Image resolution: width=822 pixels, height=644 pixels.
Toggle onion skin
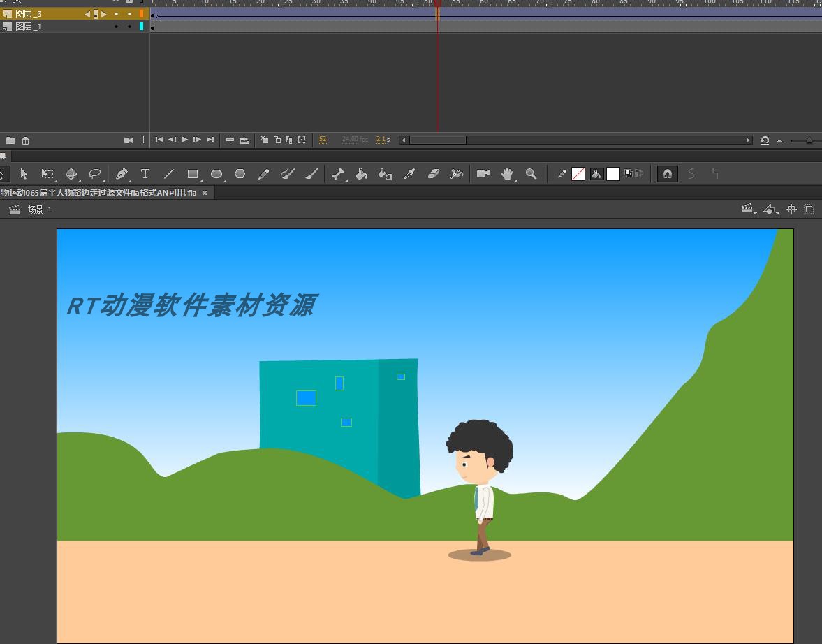click(265, 140)
